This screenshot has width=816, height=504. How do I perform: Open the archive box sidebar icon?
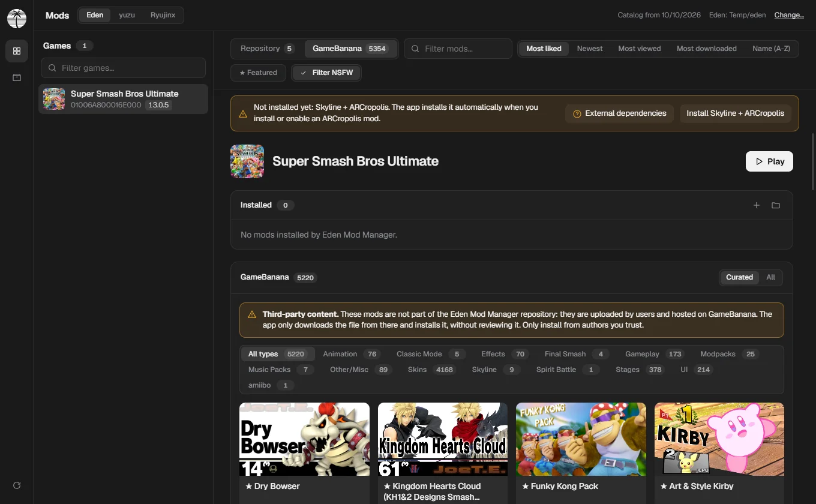[x=17, y=77]
